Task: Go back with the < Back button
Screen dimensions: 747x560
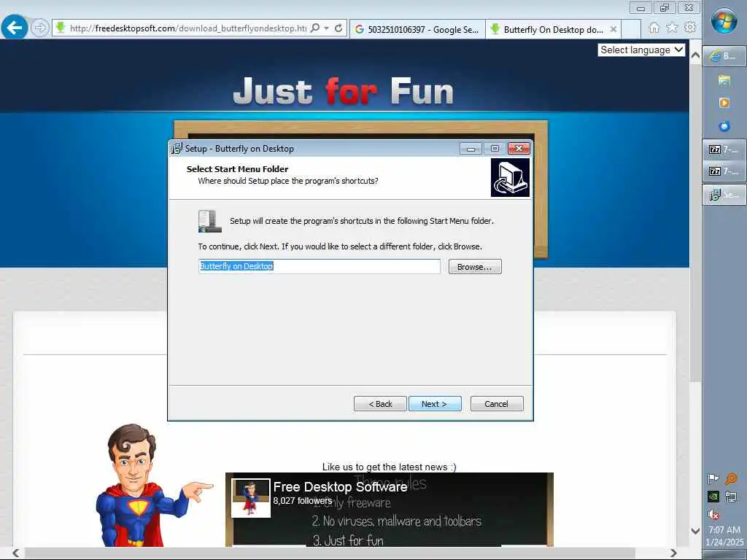Action: tap(380, 403)
